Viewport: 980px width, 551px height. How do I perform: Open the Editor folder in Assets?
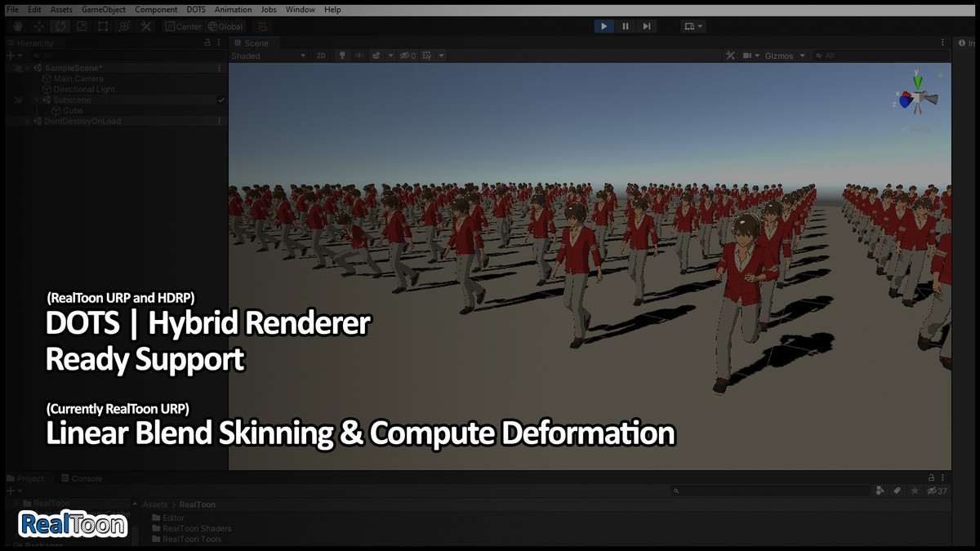tap(167, 518)
